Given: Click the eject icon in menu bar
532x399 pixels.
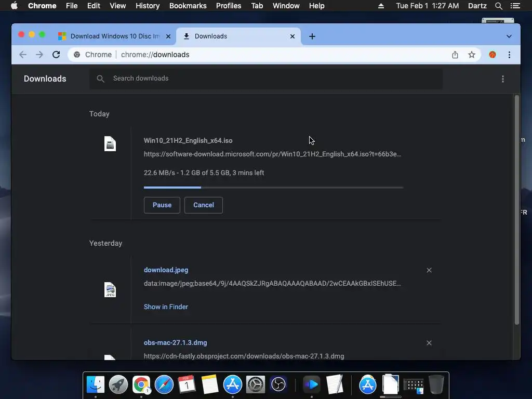Looking at the screenshot, I should tap(381, 6).
